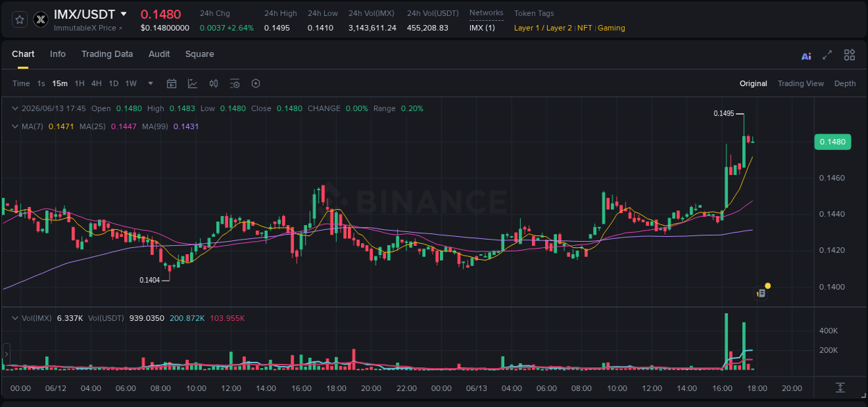Click the current price tag 0.1480
Viewport: 868px width, 407px height.
click(833, 142)
